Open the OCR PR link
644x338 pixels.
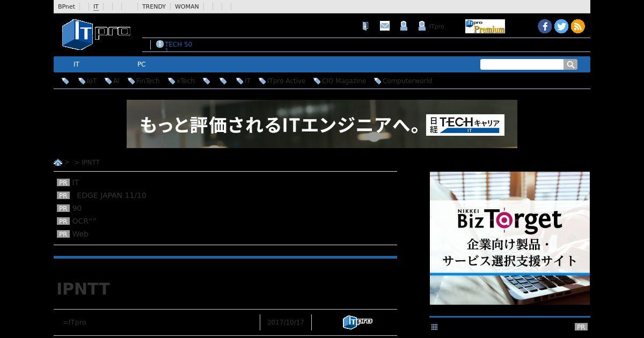[84, 221]
